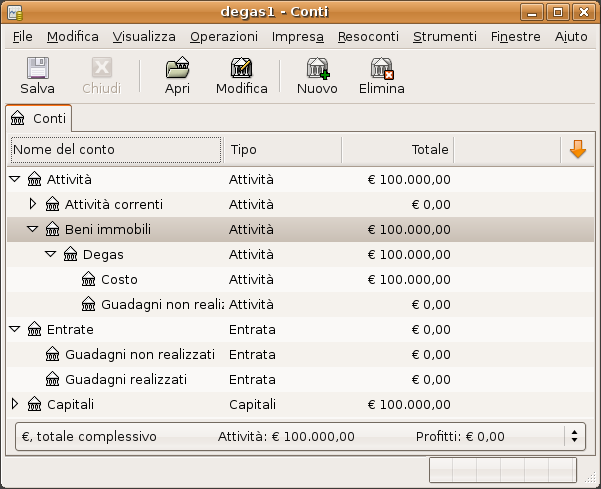Collapse the Entrate account tree
Viewport: 601px width, 489px height.
click(14, 329)
